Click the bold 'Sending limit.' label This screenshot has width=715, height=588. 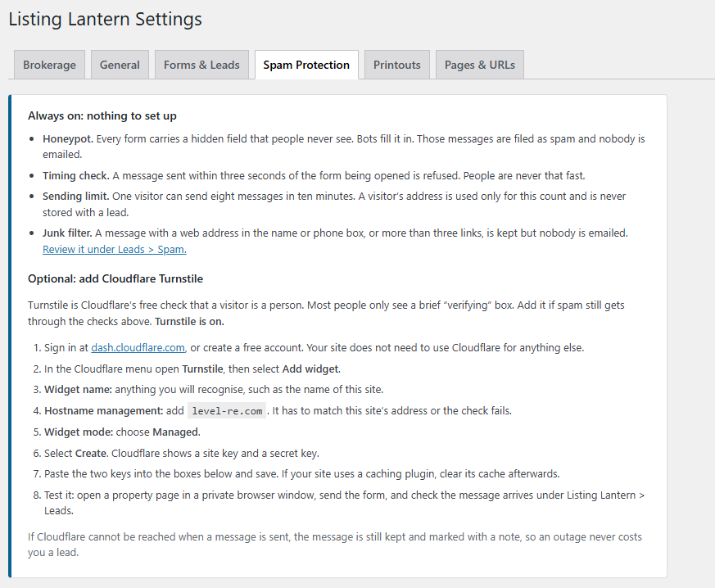coord(75,196)
